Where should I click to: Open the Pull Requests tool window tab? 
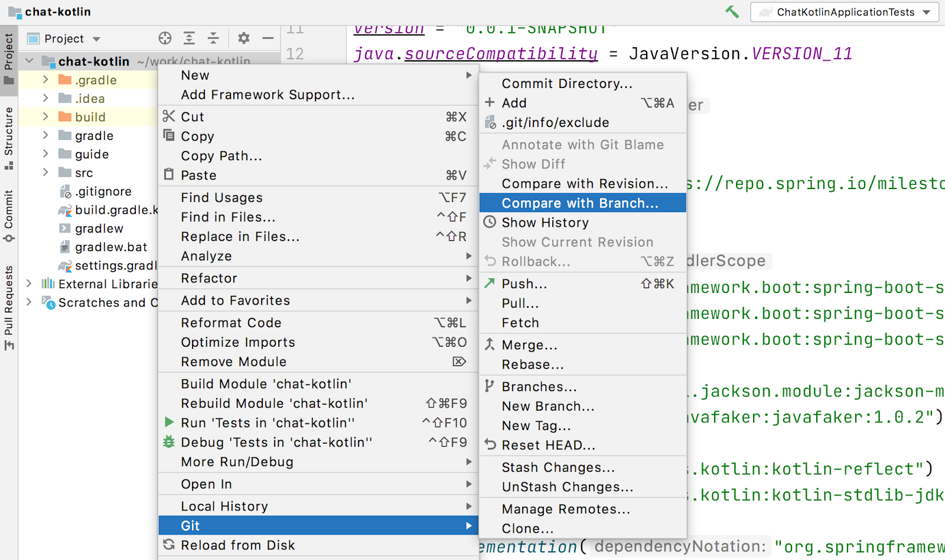point(9,307)
